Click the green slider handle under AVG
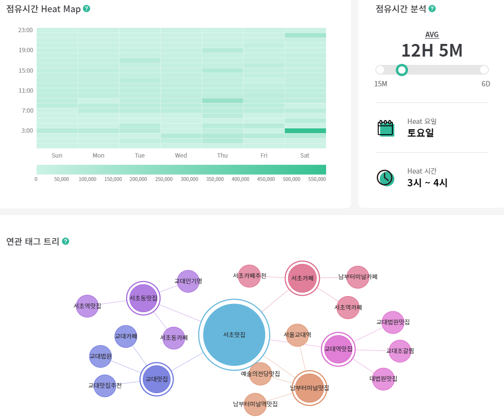504x420 pixels. 402,70
